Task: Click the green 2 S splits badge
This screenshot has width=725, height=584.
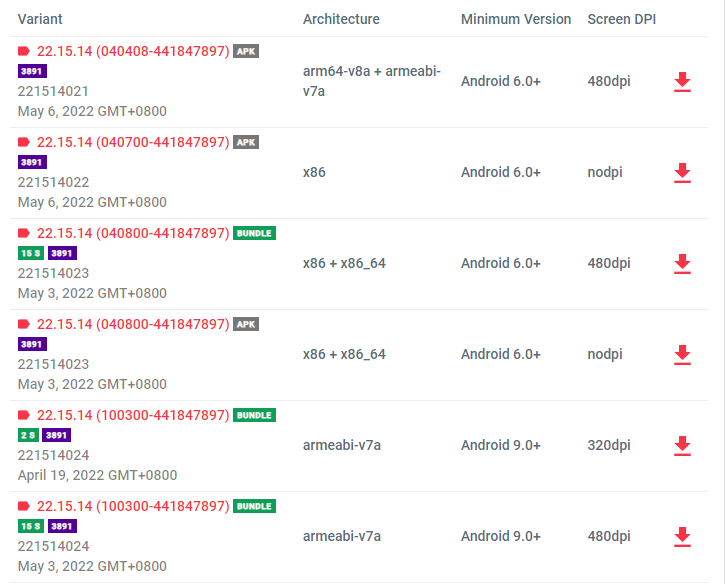Action: pos(29,435)
